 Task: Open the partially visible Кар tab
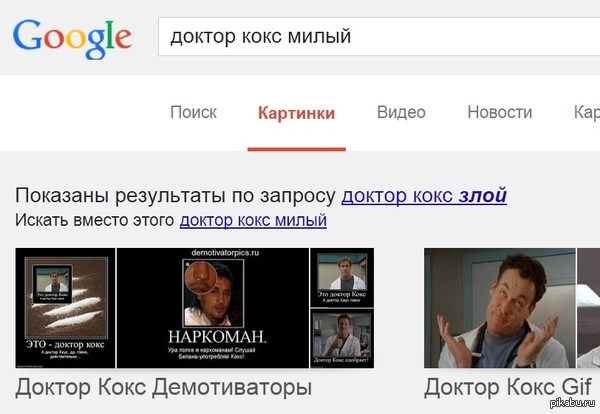(587, 112)
